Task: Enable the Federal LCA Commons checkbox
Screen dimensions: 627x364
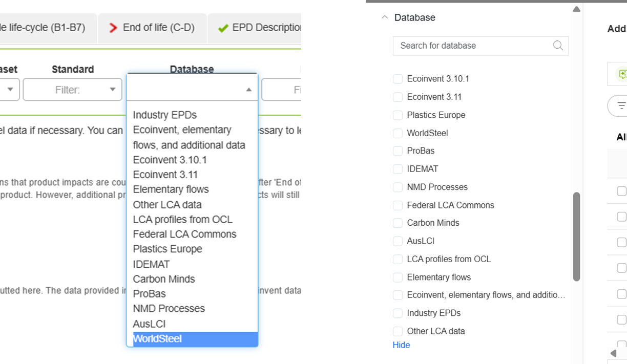Action: pos(398,205)
